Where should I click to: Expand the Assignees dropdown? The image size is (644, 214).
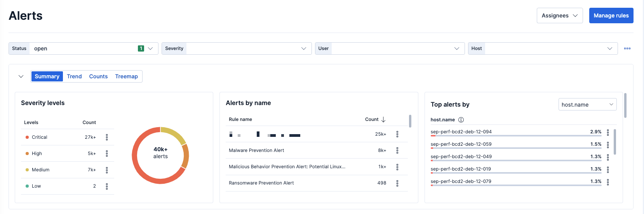(x=559, y=16)
